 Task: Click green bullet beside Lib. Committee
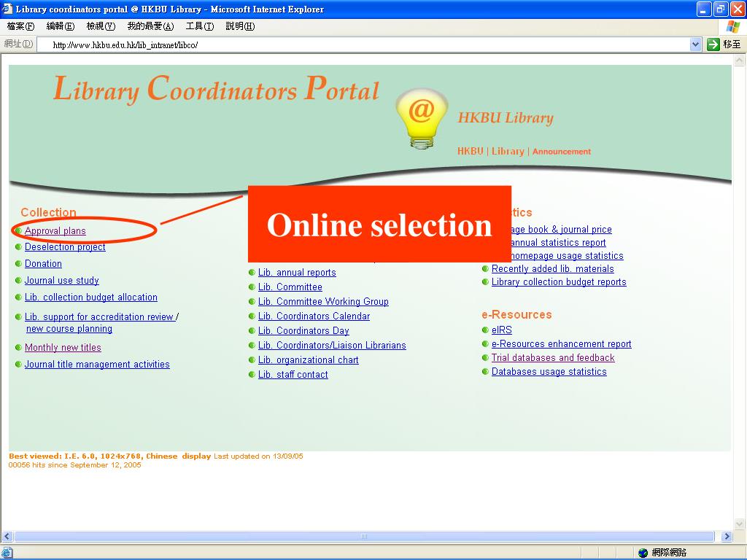[252, 287]
